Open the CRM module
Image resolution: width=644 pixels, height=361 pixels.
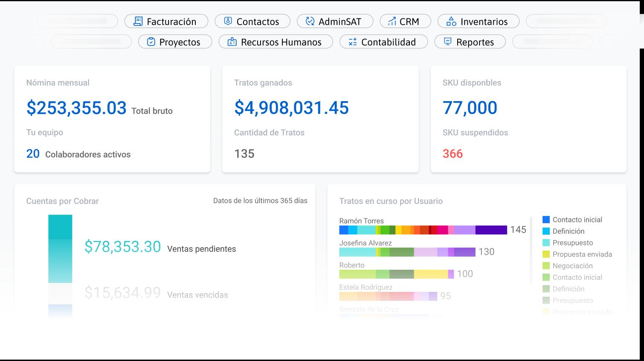[x=405, y=21]
